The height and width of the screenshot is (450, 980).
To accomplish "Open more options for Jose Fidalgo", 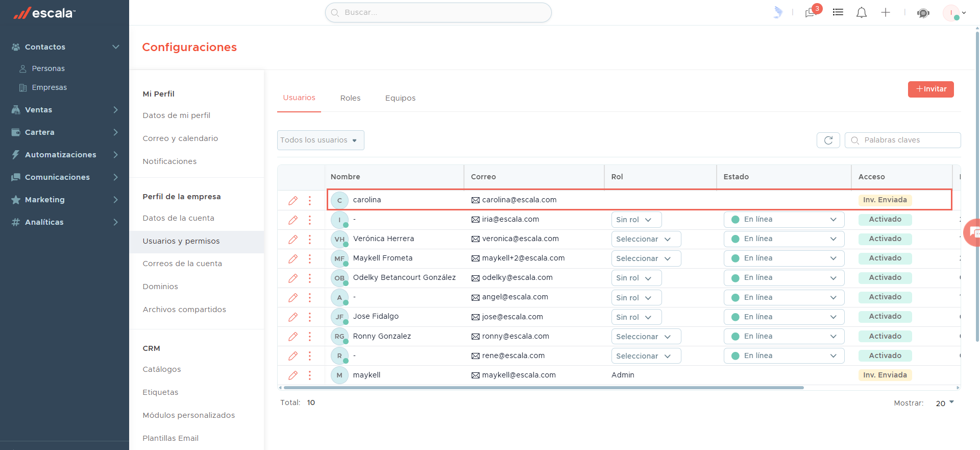I will pos(309,317).
